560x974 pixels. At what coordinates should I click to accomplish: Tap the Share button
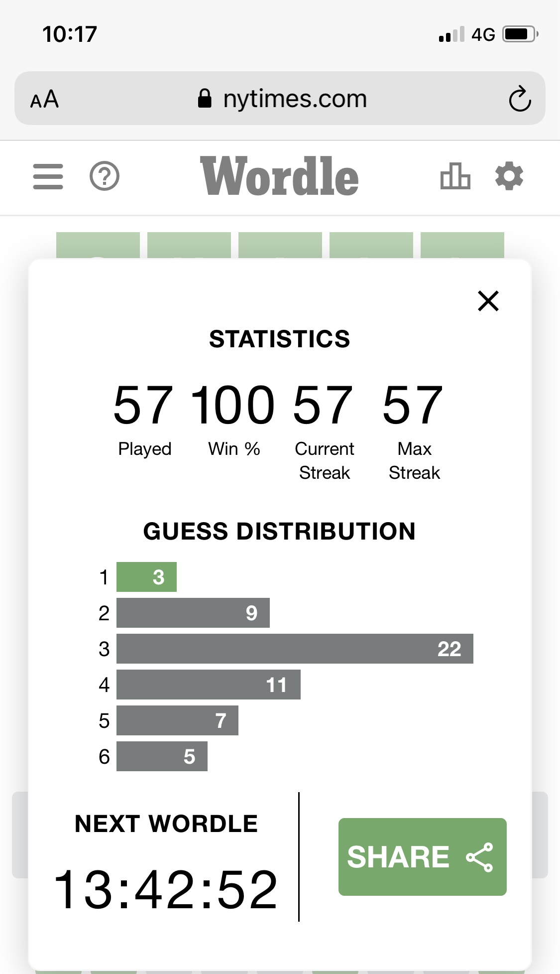423,857
